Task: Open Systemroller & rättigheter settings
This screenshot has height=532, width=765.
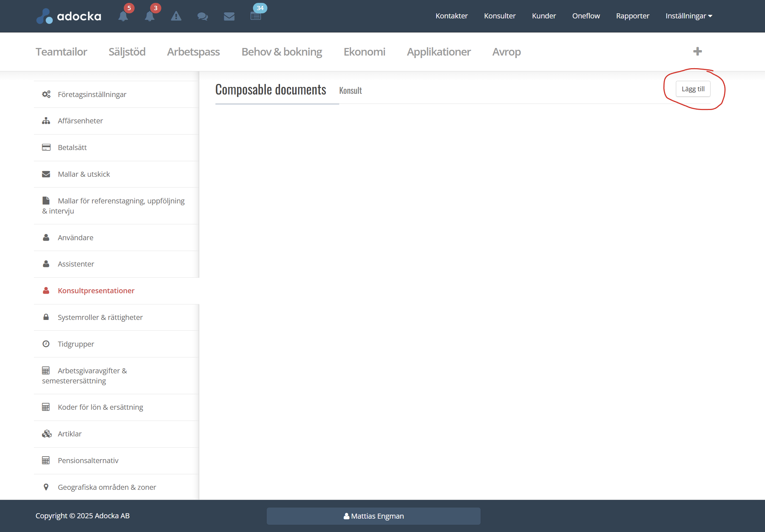Action: tap(100, 317)
